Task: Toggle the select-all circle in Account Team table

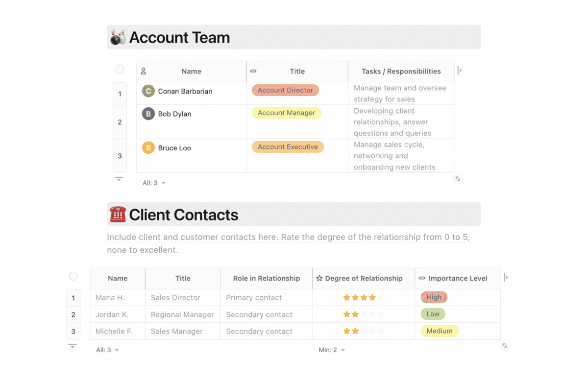Action: [x=120, y=70]
